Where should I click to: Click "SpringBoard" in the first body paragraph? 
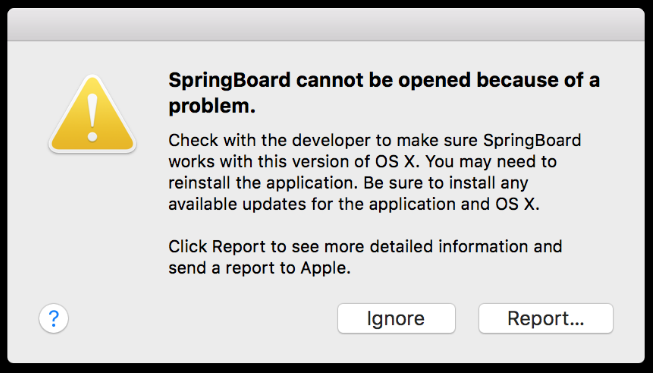tap(532, 141)
